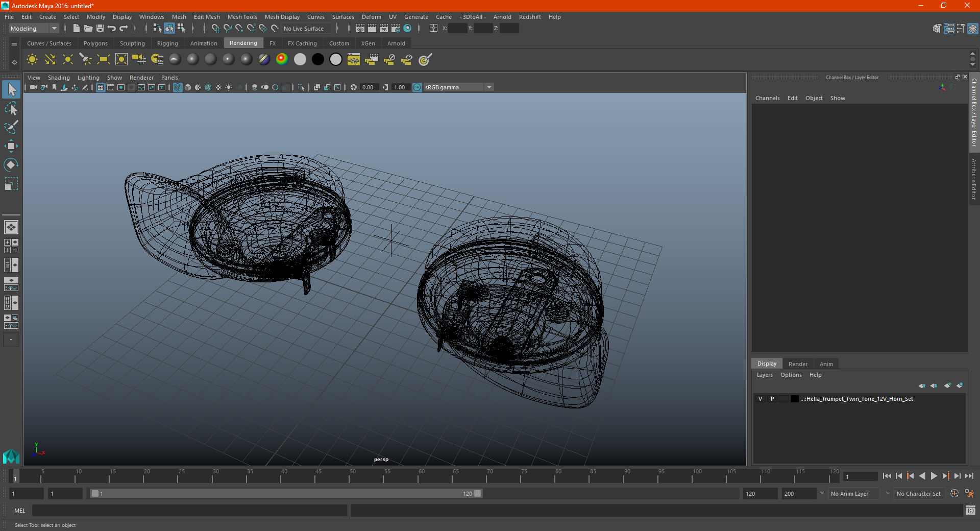Switch to the Polygons shelf tab
This screenshot has width=980, height=531.
click(95, 43)
